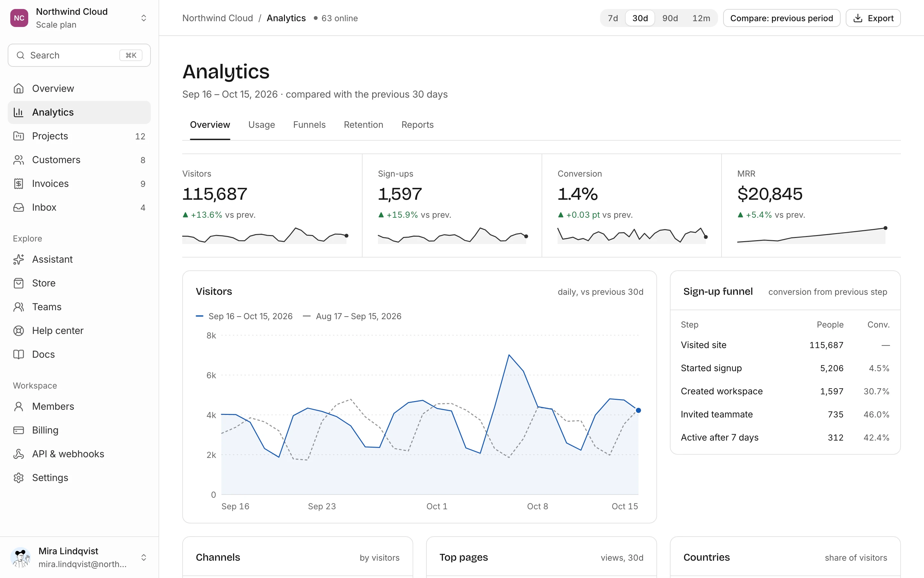Click the Aug 17 – Sep 15 legend entry

tap(352, 316)
